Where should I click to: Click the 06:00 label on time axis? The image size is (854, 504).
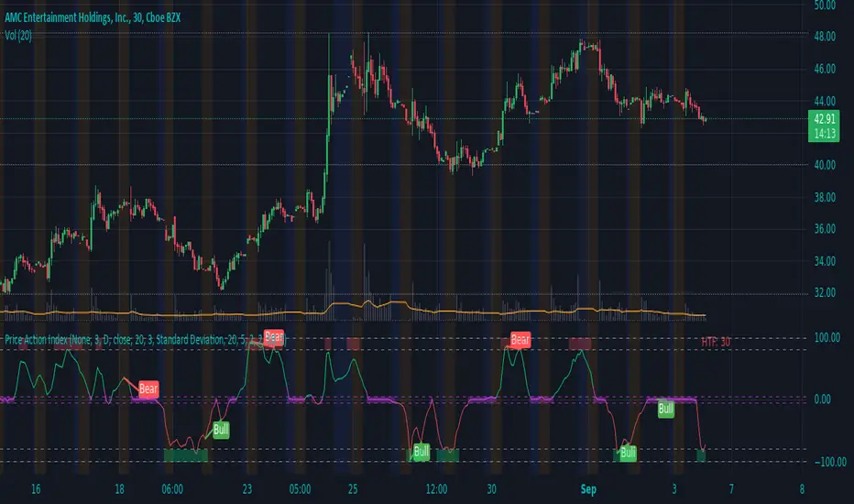pyautogui.click(x=172, y=488)
